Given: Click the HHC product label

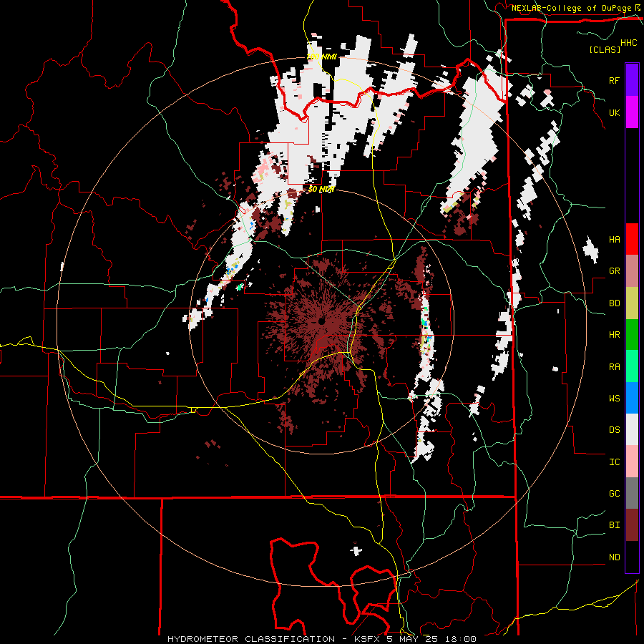Looking at the screenshot, I should pyautogui.click(x=629, y=43).
